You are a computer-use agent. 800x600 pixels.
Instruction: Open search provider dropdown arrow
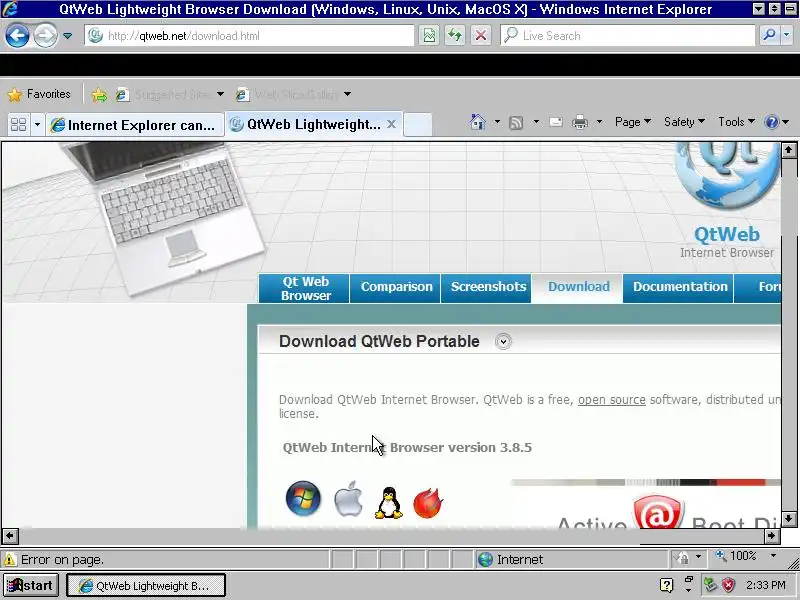pyautogui.click(x=786, y=36)
